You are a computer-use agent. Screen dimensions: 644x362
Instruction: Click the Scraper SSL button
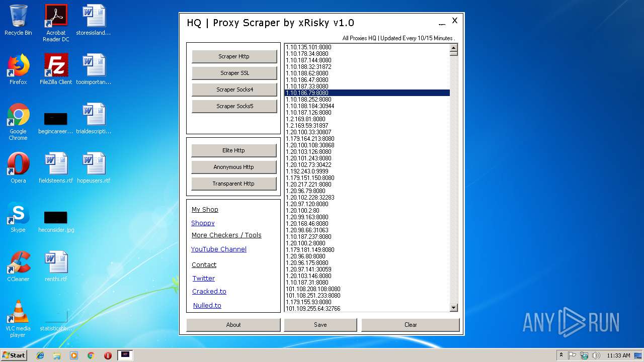(x=234, y=73)
